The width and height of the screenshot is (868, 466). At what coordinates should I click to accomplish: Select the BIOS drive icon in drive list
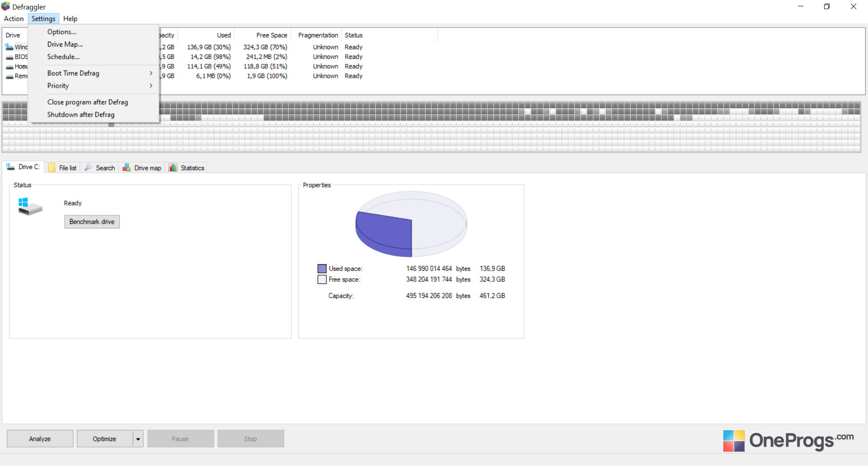pos(9,57)
